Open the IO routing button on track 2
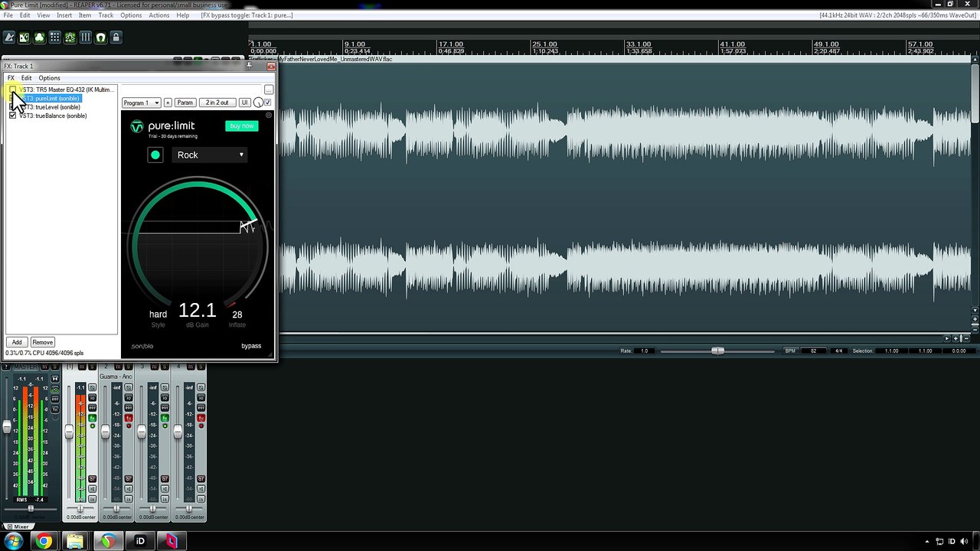 point(129,398)
